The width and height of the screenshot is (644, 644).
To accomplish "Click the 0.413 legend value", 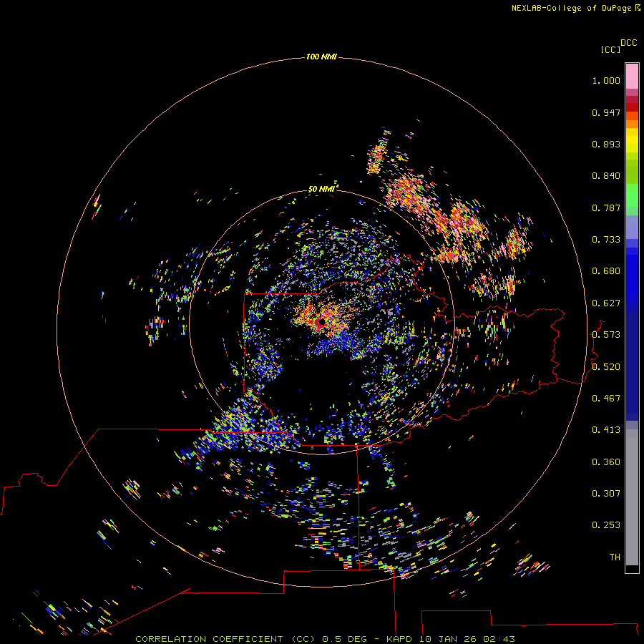I will (x=606, y=430).
